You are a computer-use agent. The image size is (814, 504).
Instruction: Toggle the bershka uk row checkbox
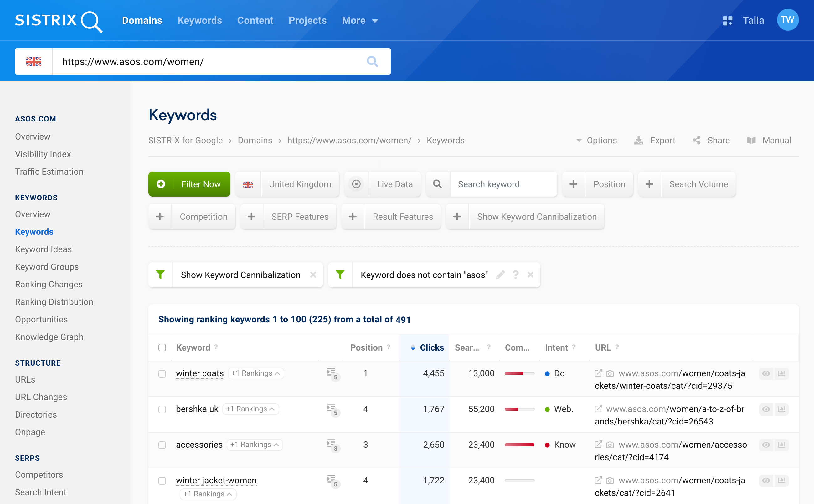click(x=162, y=409)
